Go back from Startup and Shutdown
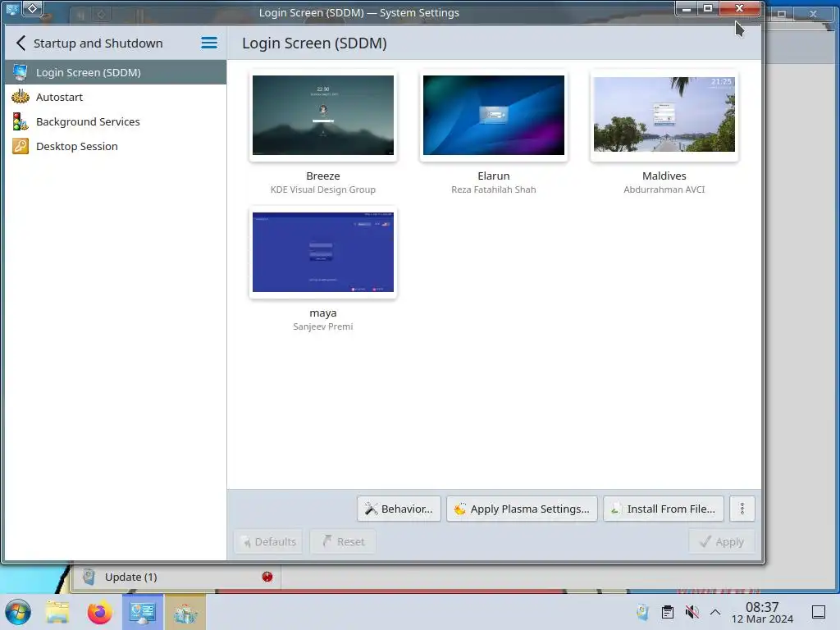 (21, 43)
